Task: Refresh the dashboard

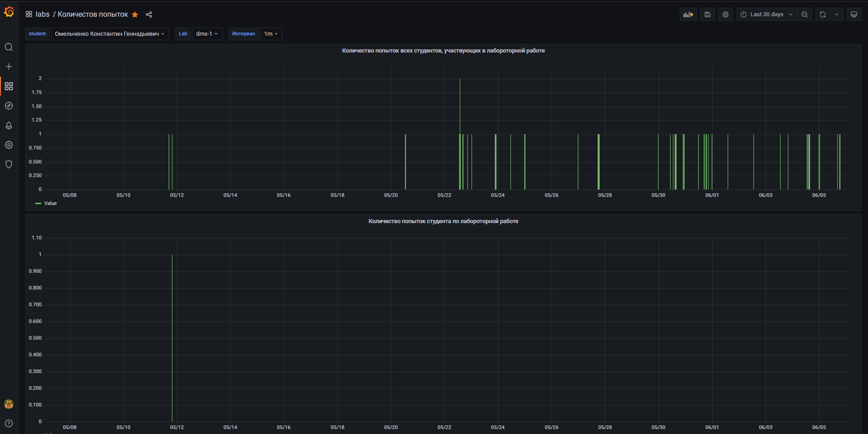Action: click(x=823, y=14)
